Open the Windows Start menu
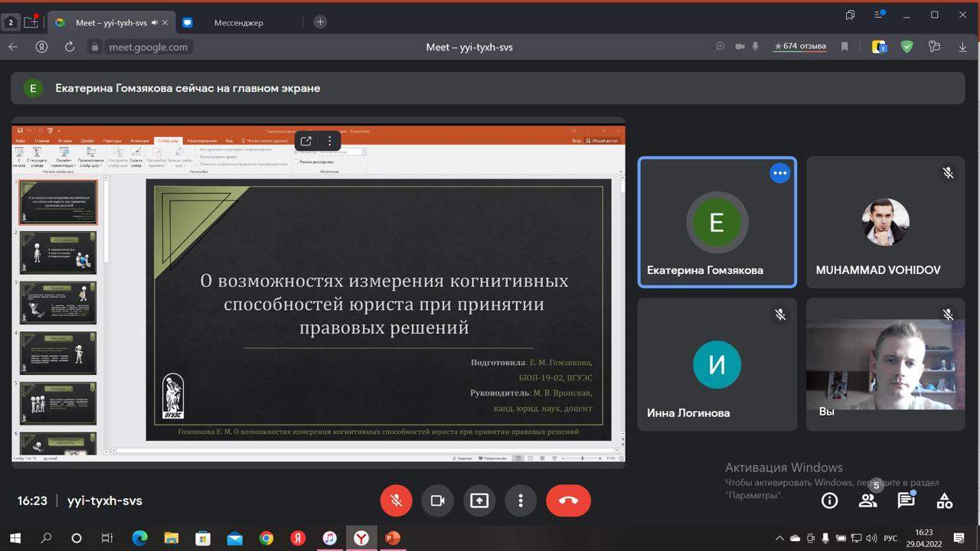 coord(15,538)
